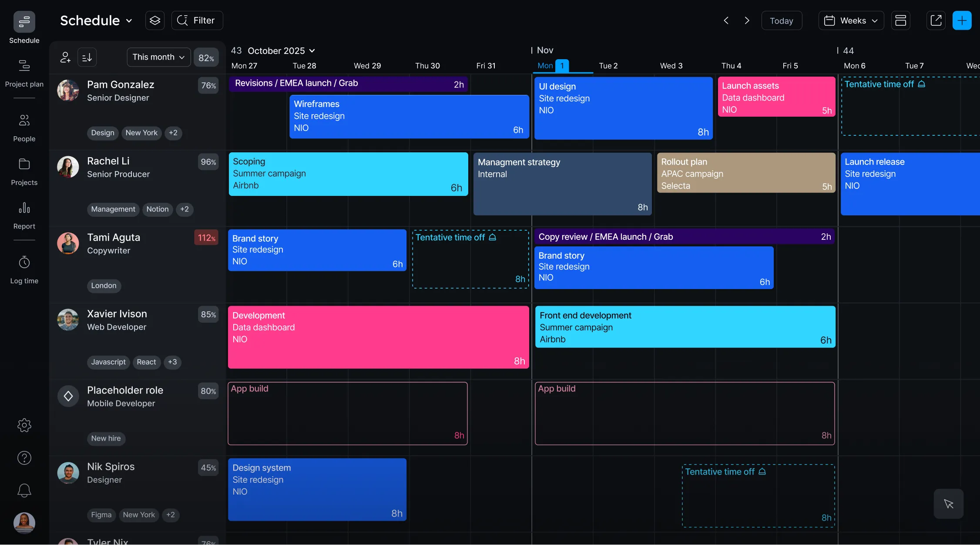980x545 pixels.
Task: Click the 82% utilization badge
Action: pos(206,57)
